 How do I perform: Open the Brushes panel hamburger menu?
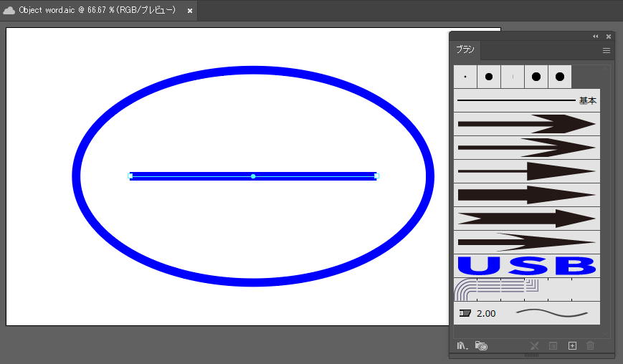pyautogui.click(x=607, y=50)
